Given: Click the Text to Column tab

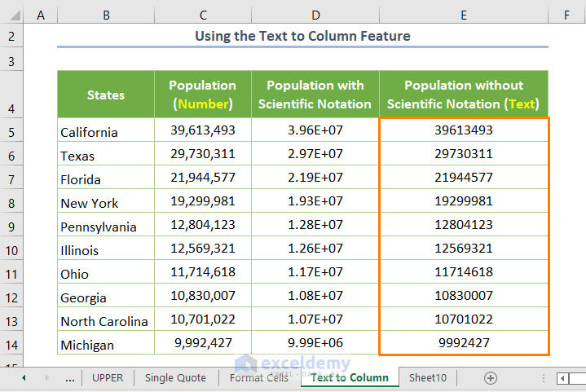Looking at the screenshot, I should [349, 377].
